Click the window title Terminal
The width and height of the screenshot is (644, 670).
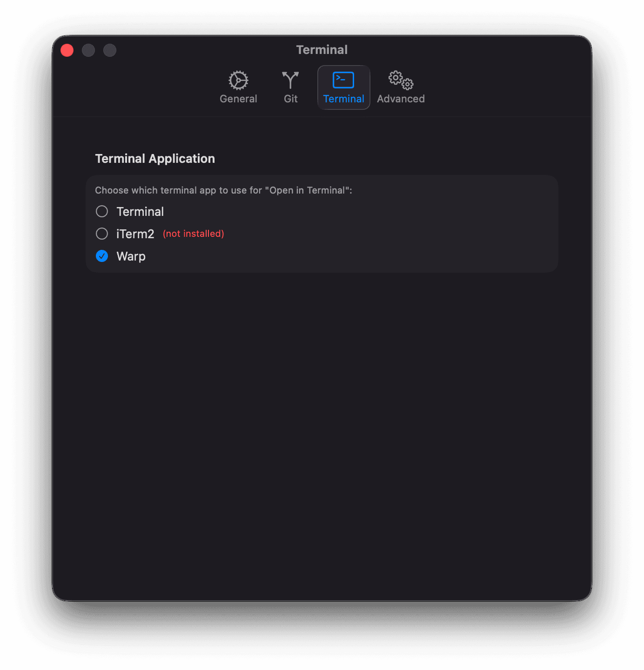pyautogui.click(x=322, y=49)
